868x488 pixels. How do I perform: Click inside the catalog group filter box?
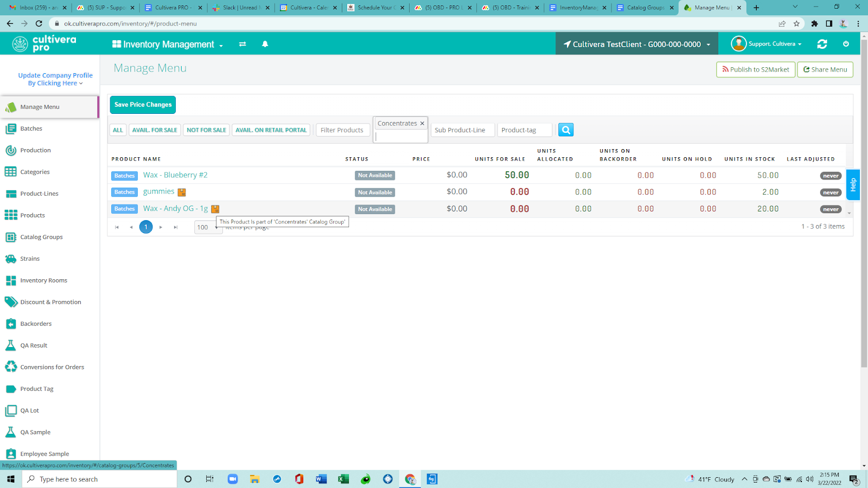pyautogui.click(x=400, y=137)
